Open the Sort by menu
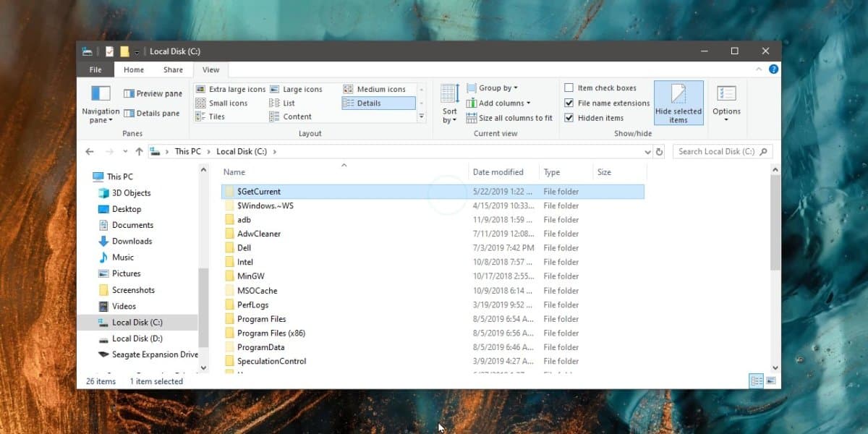 pos(450,104)
